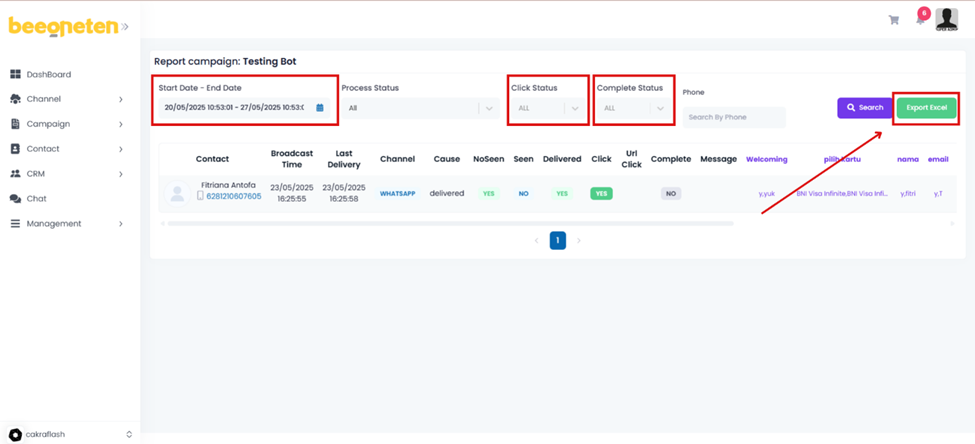Screen dimensions: 975x444
Task: Click the Dashboard grid icon
Action: tap(15, 75)
